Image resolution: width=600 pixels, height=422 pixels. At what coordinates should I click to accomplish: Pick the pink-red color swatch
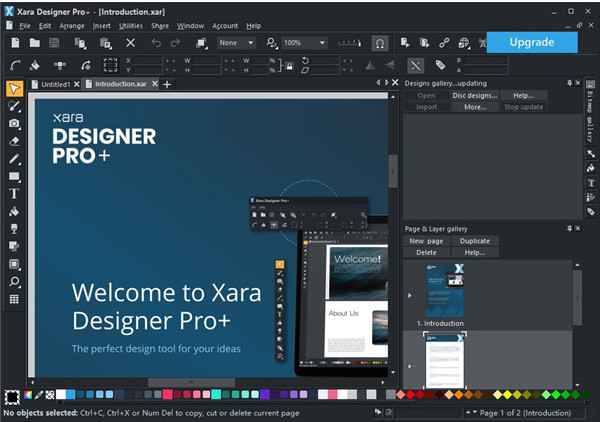(x=167, y=395)
